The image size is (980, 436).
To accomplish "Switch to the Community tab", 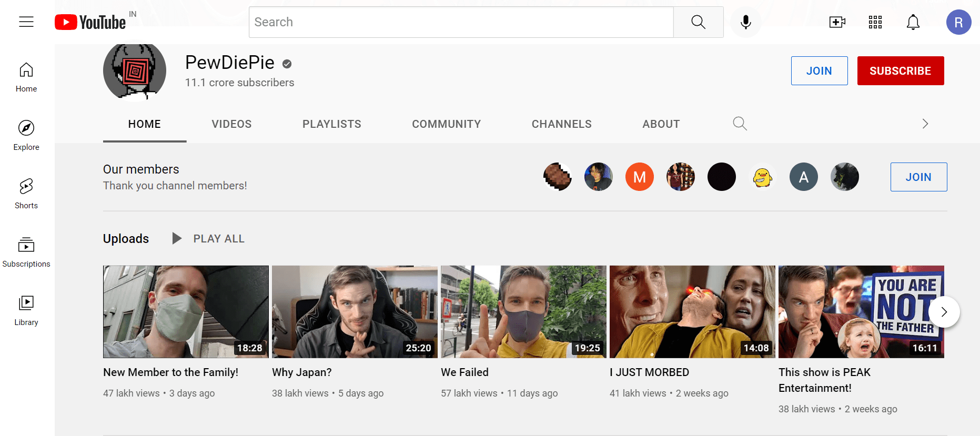I will pyautogui.click(x=447, y=124).
